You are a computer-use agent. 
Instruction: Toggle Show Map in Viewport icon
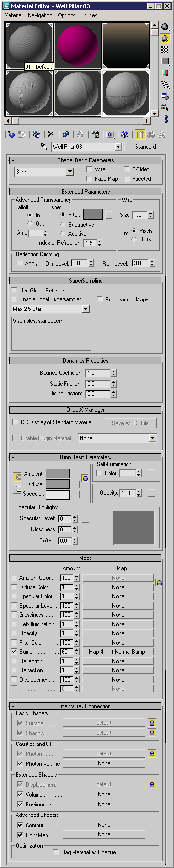point(124,134)
